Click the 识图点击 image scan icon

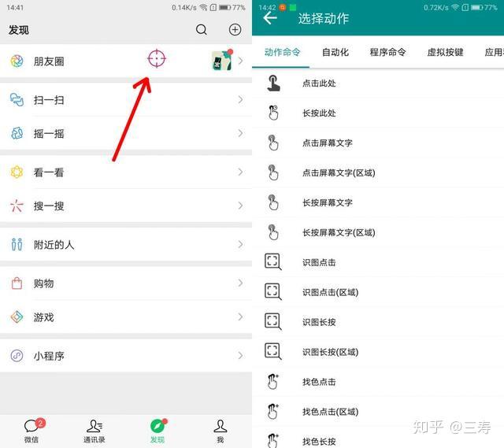click(x=273, y=261)
